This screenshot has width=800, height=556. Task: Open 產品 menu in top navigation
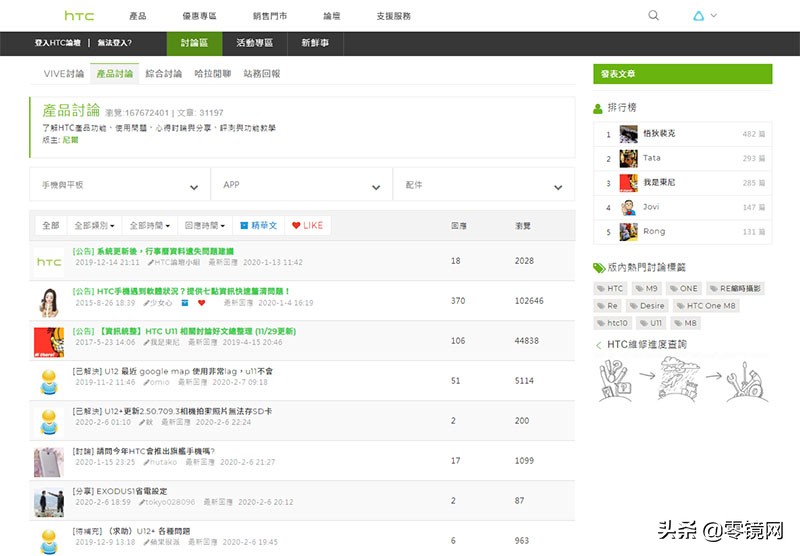click(138, 16)
